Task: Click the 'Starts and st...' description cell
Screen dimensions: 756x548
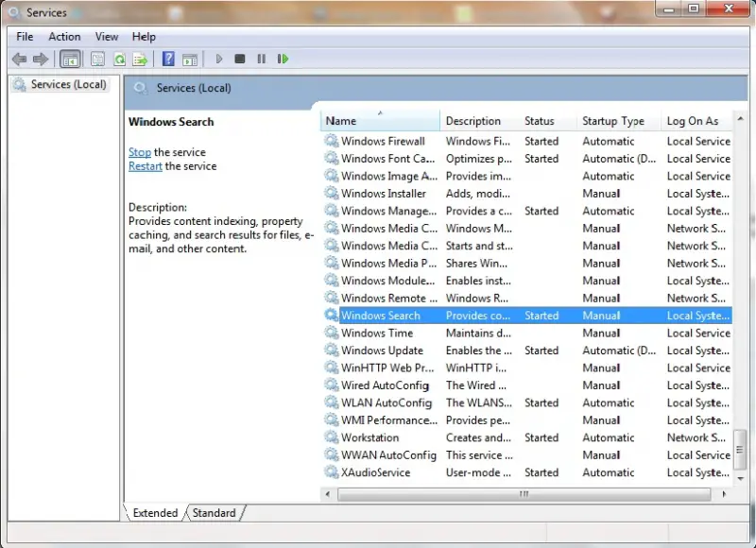Action: click(479, 246)
